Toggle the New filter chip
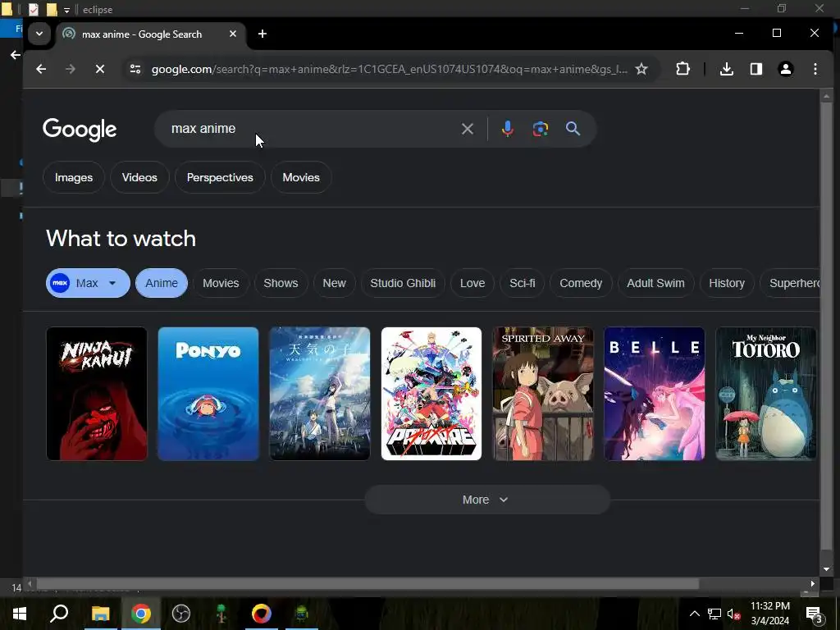Image resolution: width=840 pixels, height=630 pixels. pos(335,283)
